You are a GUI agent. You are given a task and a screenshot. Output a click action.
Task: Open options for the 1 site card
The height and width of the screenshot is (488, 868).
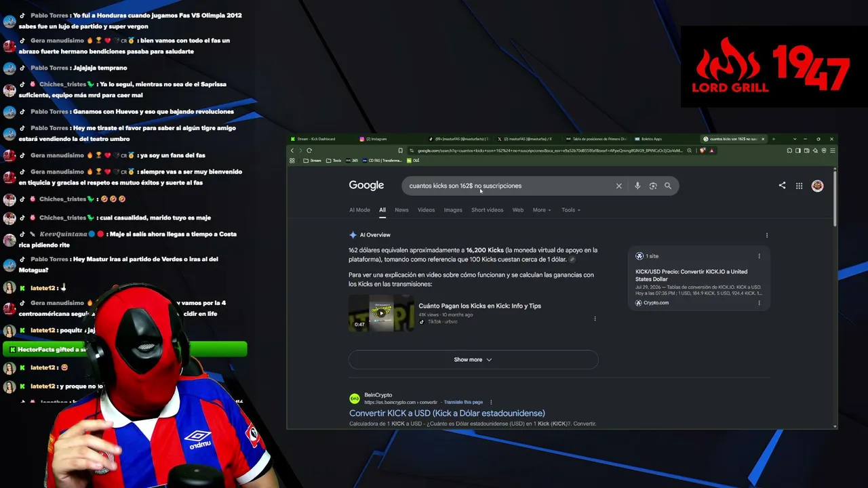click(x=759, y=256)
